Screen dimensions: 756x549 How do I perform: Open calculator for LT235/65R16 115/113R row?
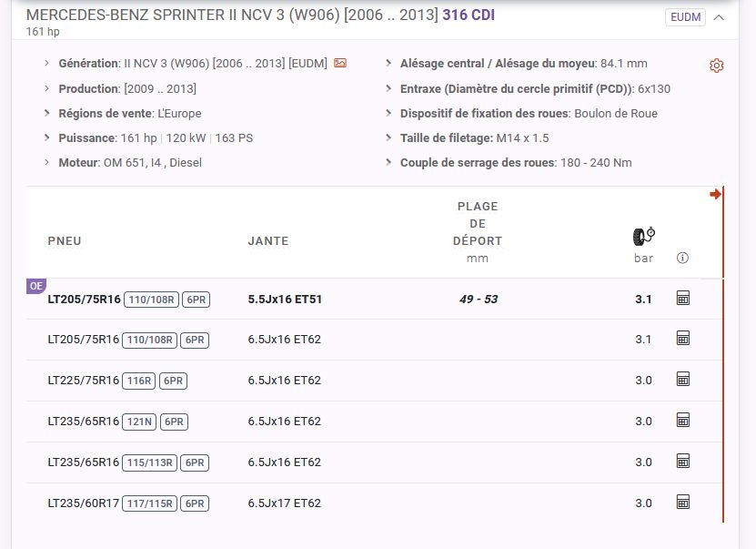[x=683, y=462]
